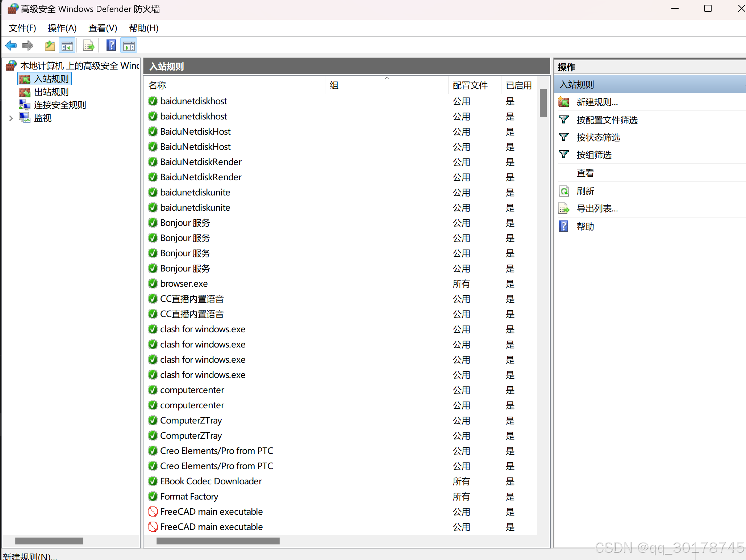Open the 查看(V) menu
The height and width of the screenshot is (560, 746).
(x=103, y=28)
